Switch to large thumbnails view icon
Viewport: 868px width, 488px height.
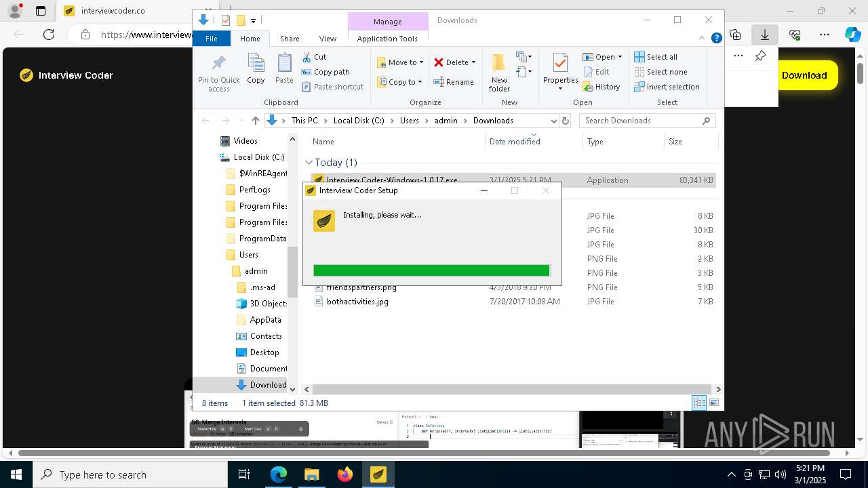coord(714,403)
